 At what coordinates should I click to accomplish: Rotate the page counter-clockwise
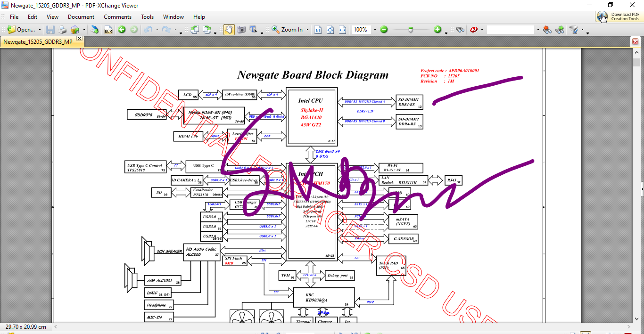coord(194,30)
